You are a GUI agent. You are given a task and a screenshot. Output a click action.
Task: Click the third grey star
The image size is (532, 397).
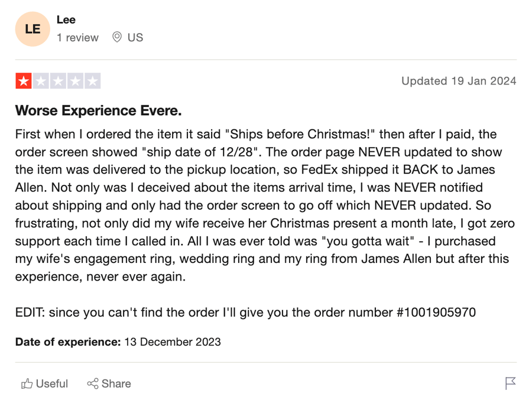click(x=59, y=81)
